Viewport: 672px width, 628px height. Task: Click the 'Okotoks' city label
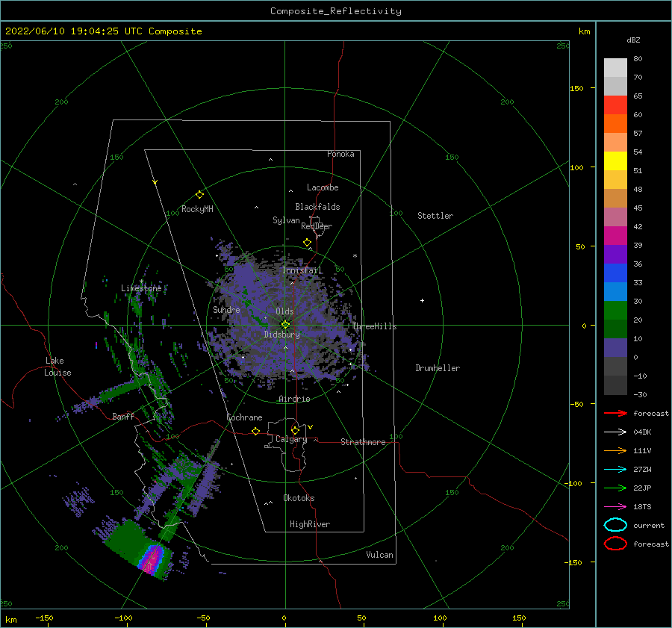(299, 498)
